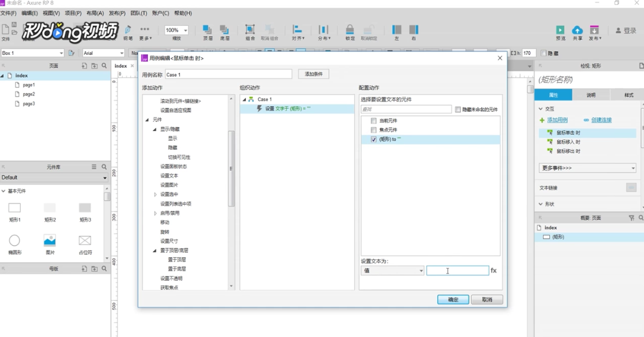Click the Distribute (分布) toolbar icon
Viewport: 644px width, 337px height.
click(324, 30)
